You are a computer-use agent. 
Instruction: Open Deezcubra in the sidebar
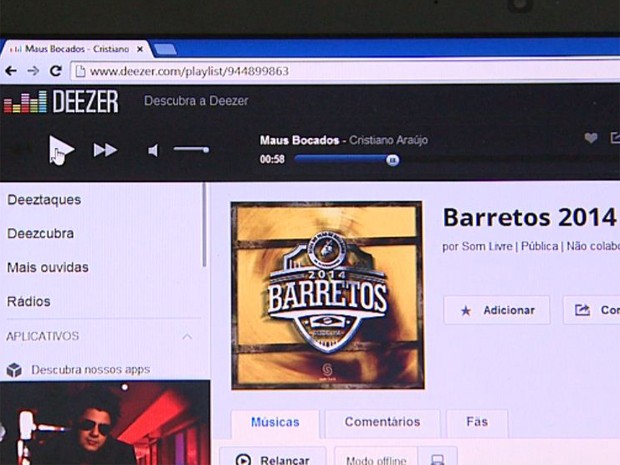point(40,233)
